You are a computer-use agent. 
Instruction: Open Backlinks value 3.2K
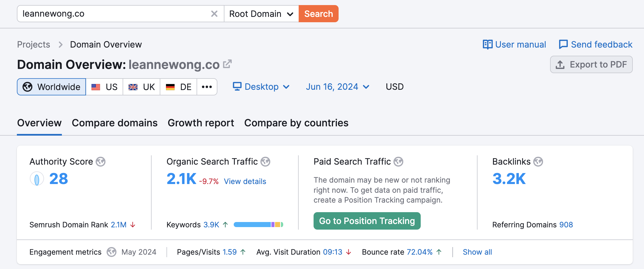[x=509, y=179]
